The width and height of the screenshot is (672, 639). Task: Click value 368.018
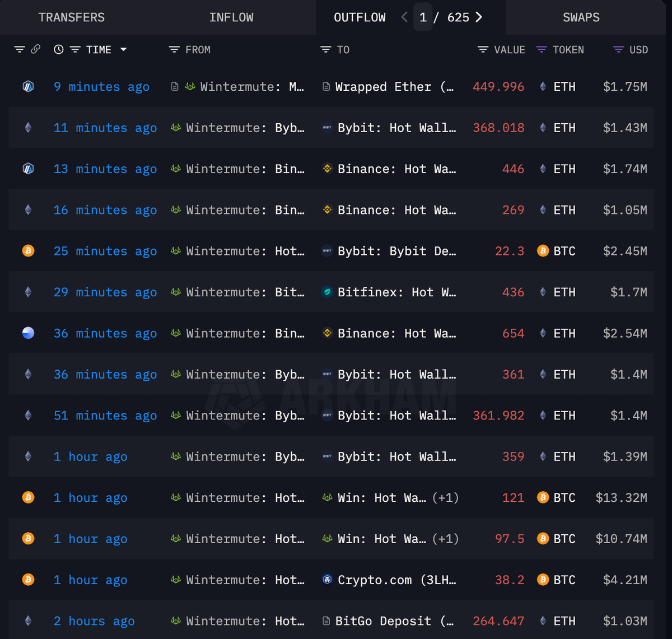click(498, 128)
